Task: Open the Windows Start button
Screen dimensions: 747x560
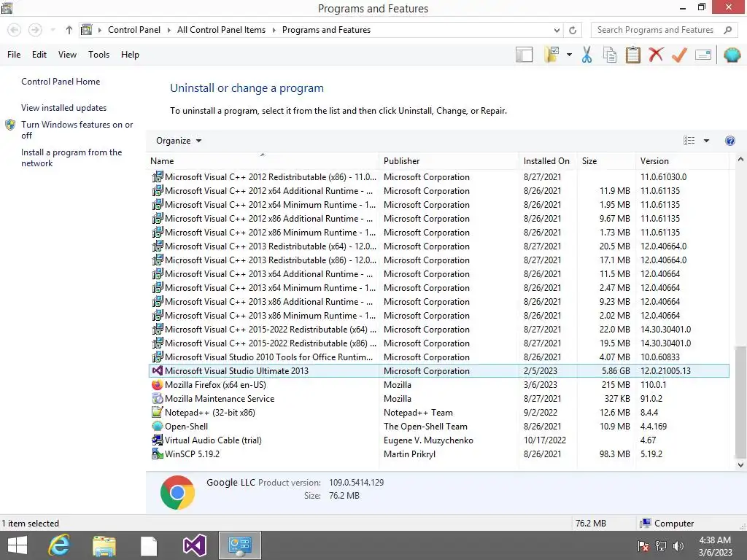Action: click(x=18, y=545)
